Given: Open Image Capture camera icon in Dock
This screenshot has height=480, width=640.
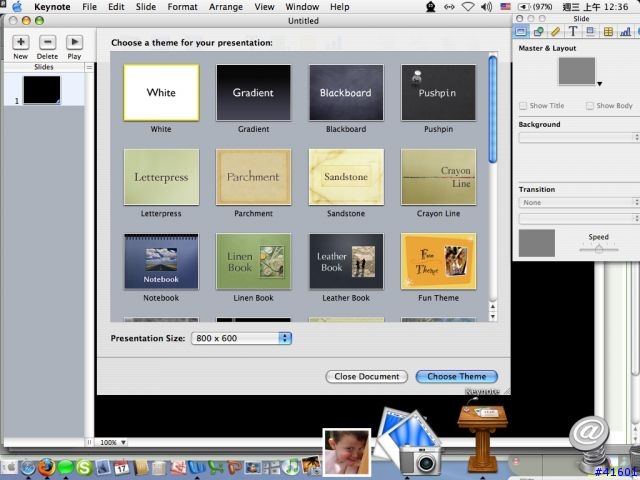Looking at the screenshot, I should pos(410,442).
